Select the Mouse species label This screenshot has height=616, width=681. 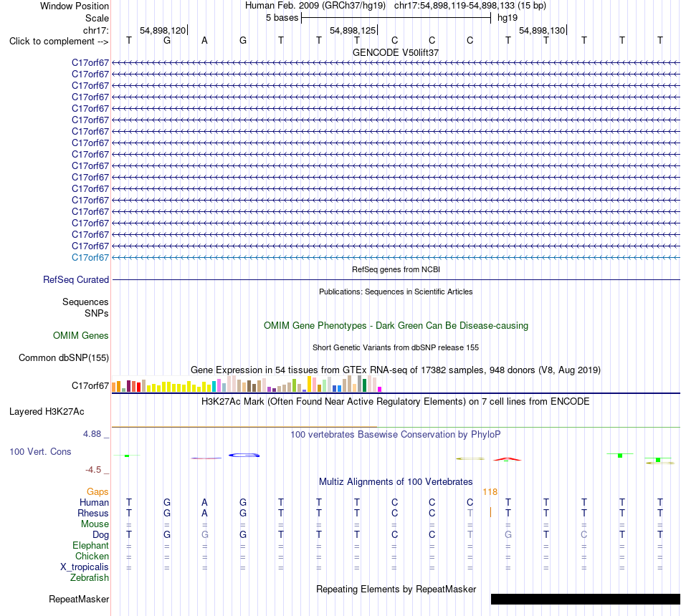(95, 524)
